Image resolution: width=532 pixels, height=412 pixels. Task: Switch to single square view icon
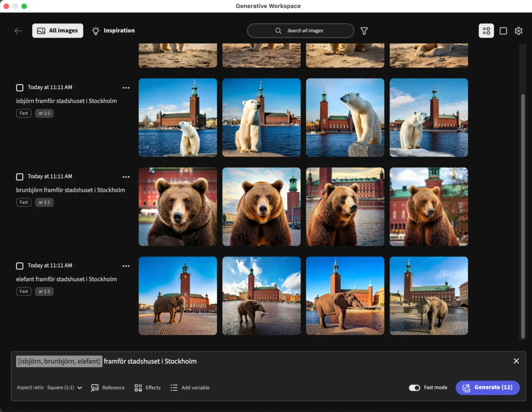(x=503, y=31)
